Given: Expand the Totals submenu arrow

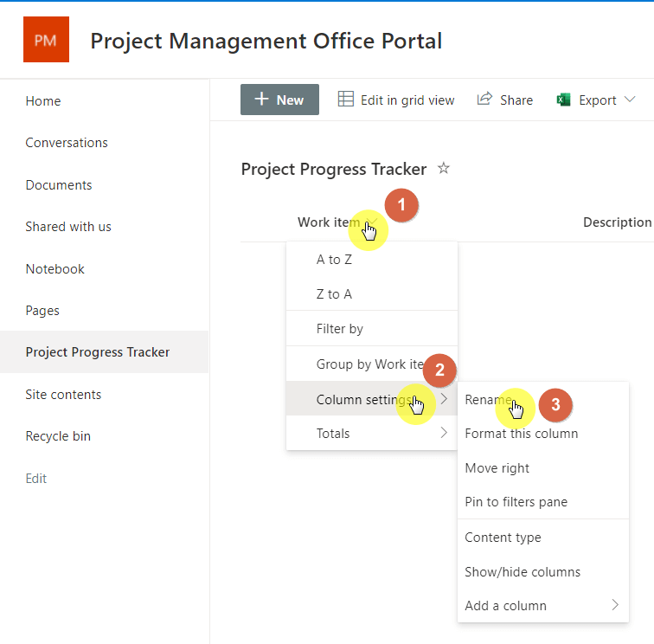Looking at the screenshot, I should coord(444,433).
